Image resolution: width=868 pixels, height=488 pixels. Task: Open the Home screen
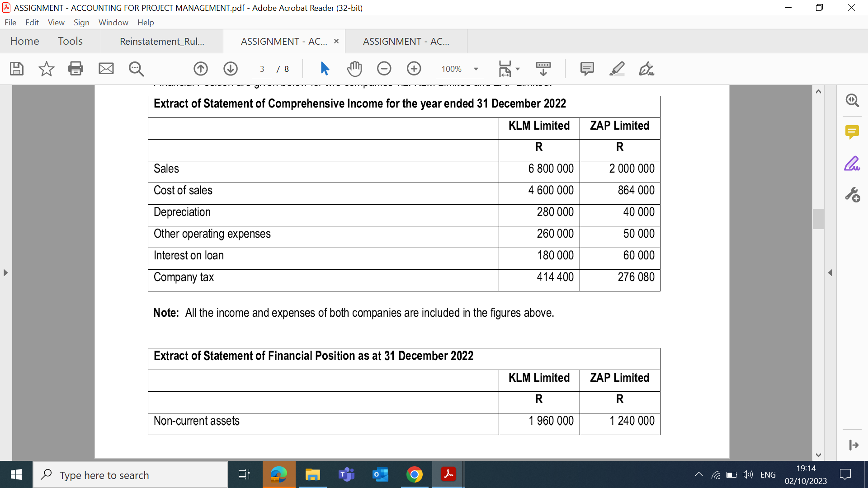[24, 41]
